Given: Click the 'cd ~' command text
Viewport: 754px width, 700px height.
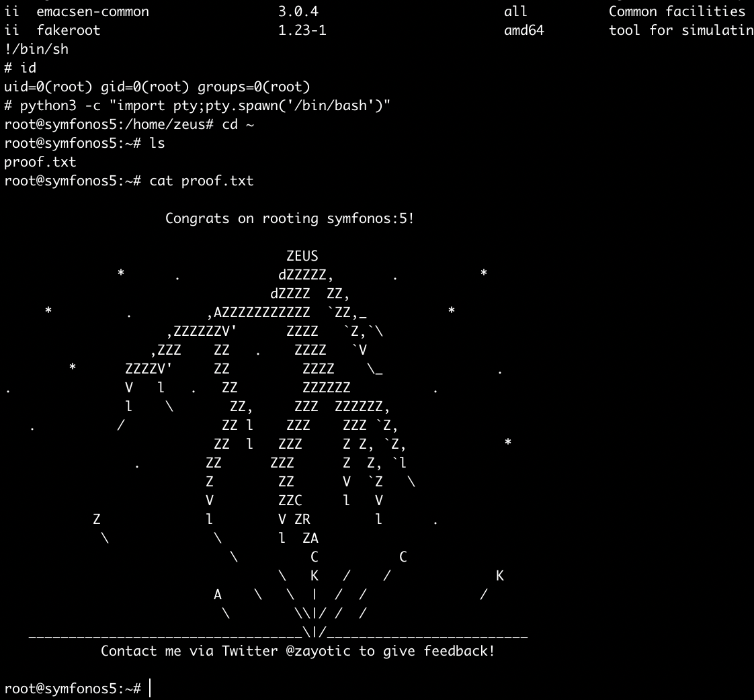Looking at the screenshot, I should tap(238, 124).
